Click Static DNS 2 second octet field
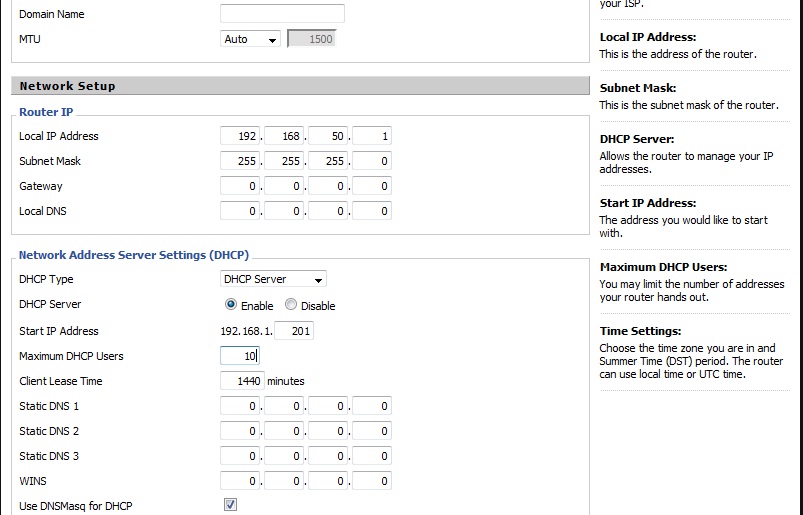This screenshot has height=515, width=803. [284, 431]
